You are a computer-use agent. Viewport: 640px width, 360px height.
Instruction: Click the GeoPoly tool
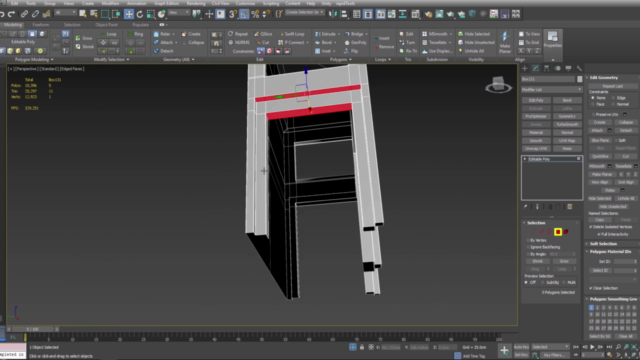[356, 42]
